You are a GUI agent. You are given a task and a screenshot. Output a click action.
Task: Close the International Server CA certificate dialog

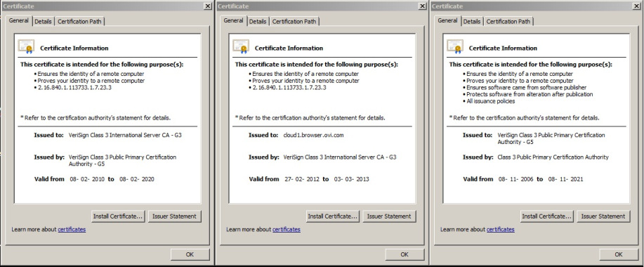[209, 6]
